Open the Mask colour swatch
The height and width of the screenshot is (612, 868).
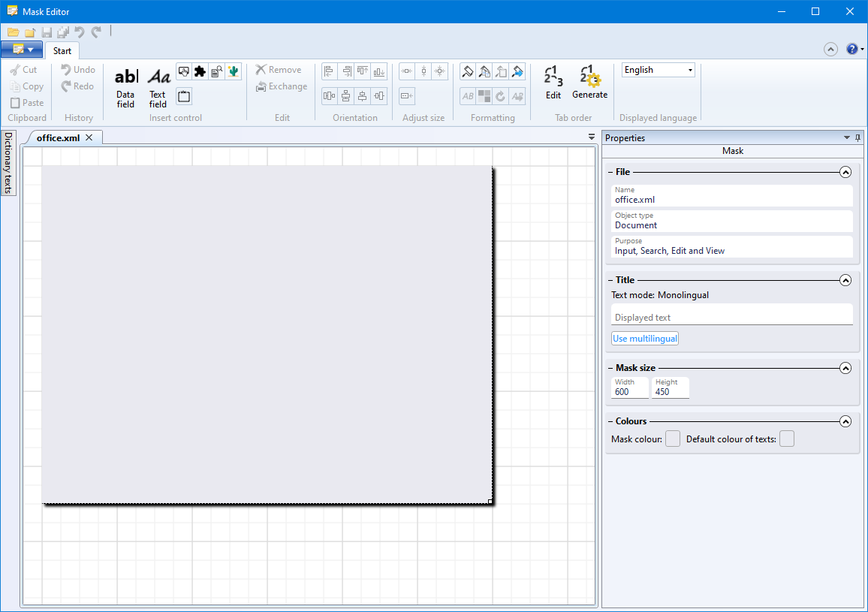tap(673, 439)
